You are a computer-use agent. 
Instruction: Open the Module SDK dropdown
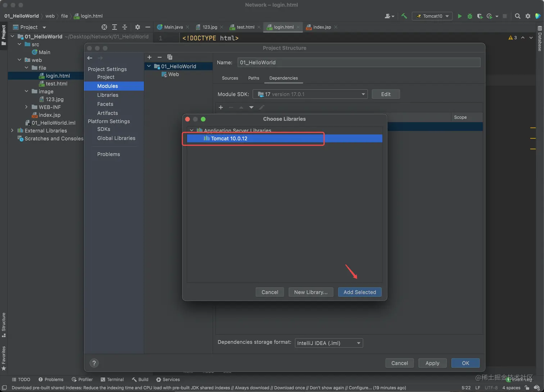(x=310, y=94)
